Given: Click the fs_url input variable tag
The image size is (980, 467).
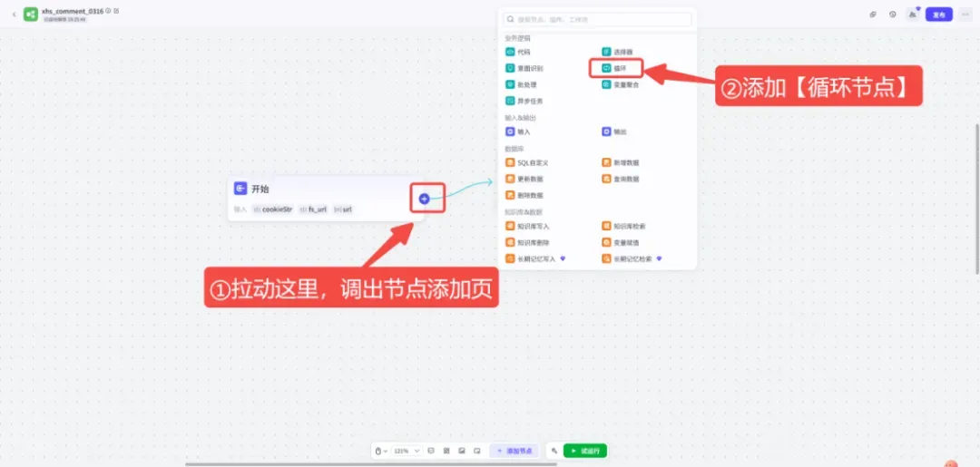Looking at the screenshot, I should click(313, 209).
